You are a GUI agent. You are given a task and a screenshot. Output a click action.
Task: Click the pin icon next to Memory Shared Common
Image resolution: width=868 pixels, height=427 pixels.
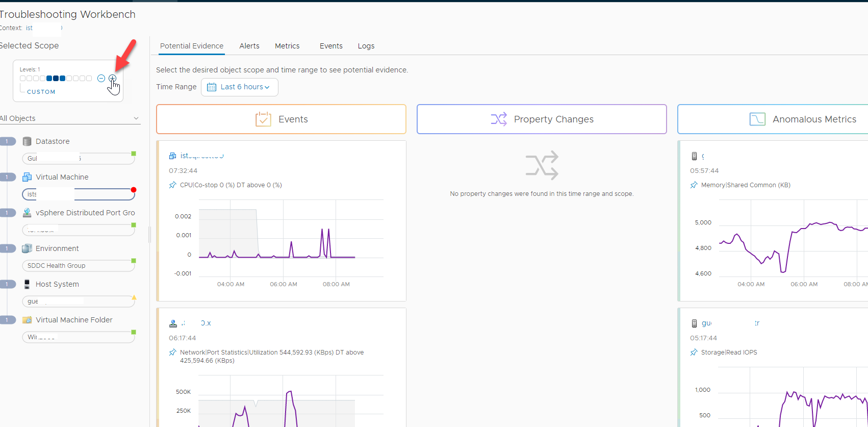point(694,185)
